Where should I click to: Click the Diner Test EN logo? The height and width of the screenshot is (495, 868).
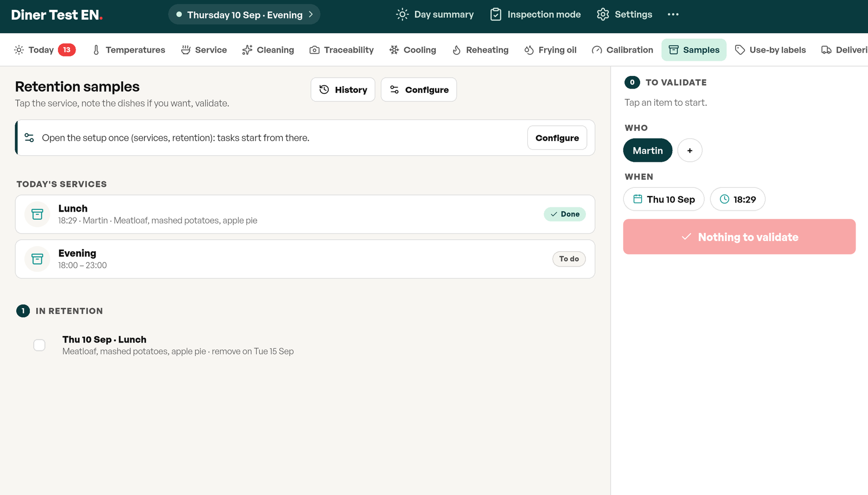click(57, 15)
